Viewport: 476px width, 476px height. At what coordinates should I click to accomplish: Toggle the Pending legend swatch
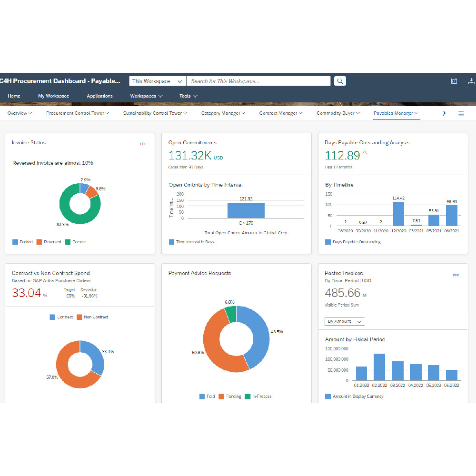(221, 397)
